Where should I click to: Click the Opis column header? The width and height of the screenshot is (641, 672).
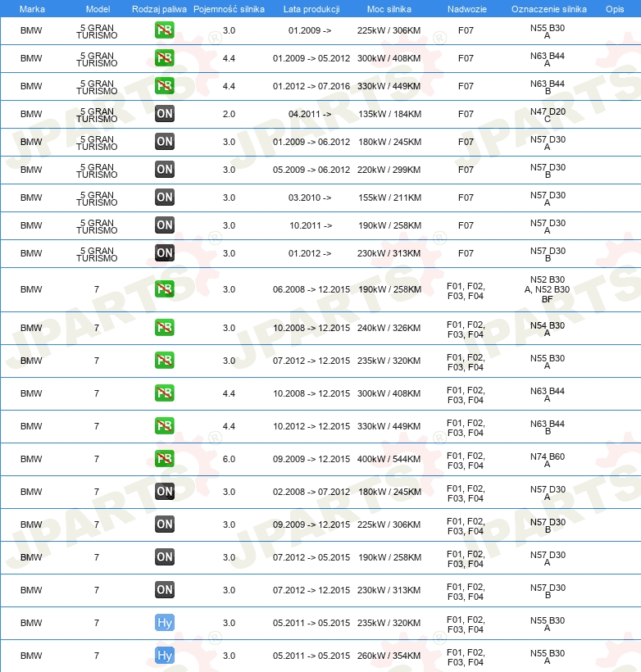coord(615,9)
